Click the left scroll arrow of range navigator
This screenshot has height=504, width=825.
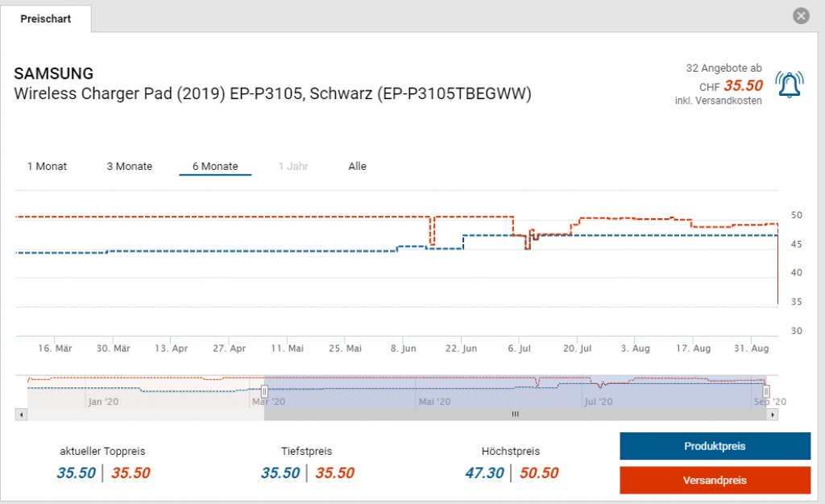(21, 415)
